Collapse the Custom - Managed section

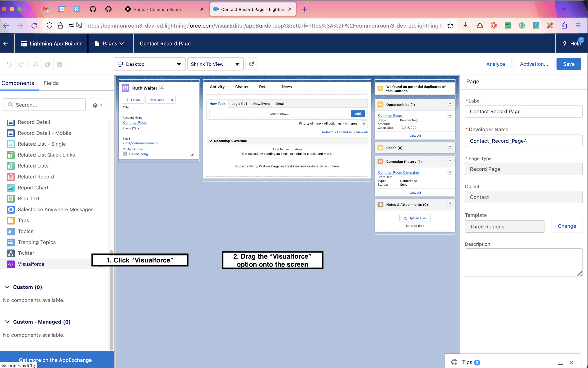click(7, 322)
